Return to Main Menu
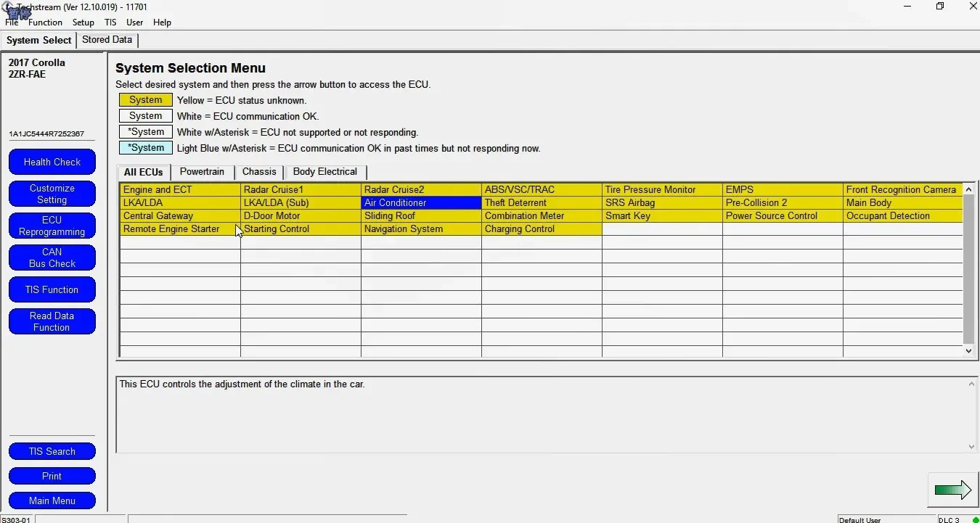Image resolution: width=980 pixels, height=523 pixels. (x=52, y=501)
